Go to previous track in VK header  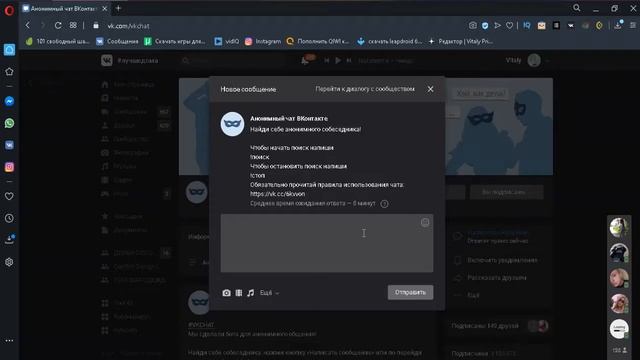coord(327,60)
